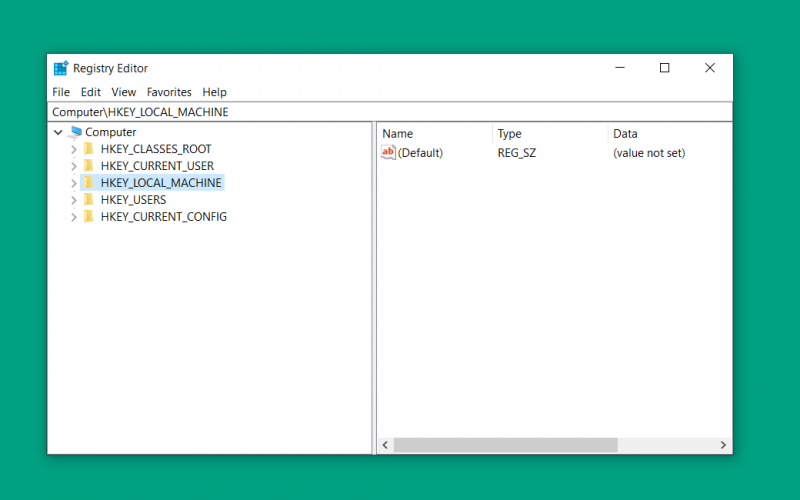Expand the HKEY_CURRENT_USER key

pyautogui.click(x=73, y=166)
